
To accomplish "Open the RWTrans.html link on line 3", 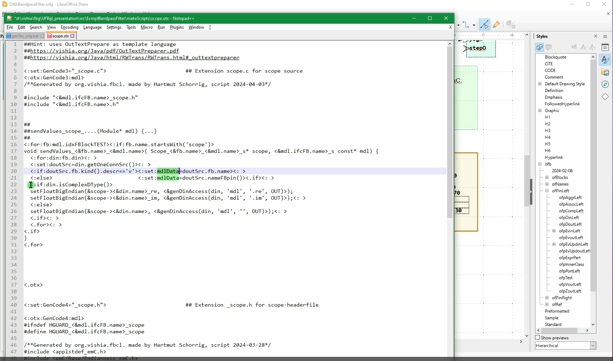I will [x=134, y=57].
